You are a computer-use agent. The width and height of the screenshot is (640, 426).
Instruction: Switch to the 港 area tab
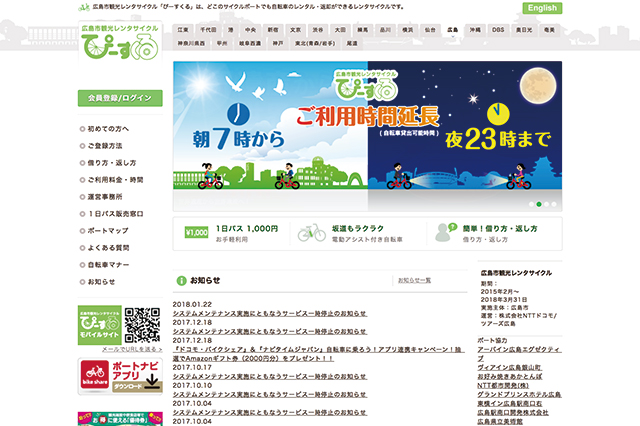(x=231, y=30)
